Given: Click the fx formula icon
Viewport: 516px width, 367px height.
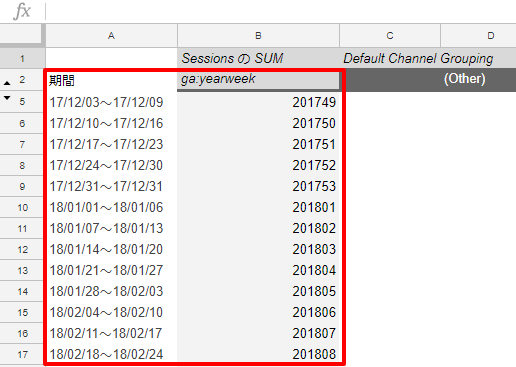Looking at the screenshot, I should 22,11.
